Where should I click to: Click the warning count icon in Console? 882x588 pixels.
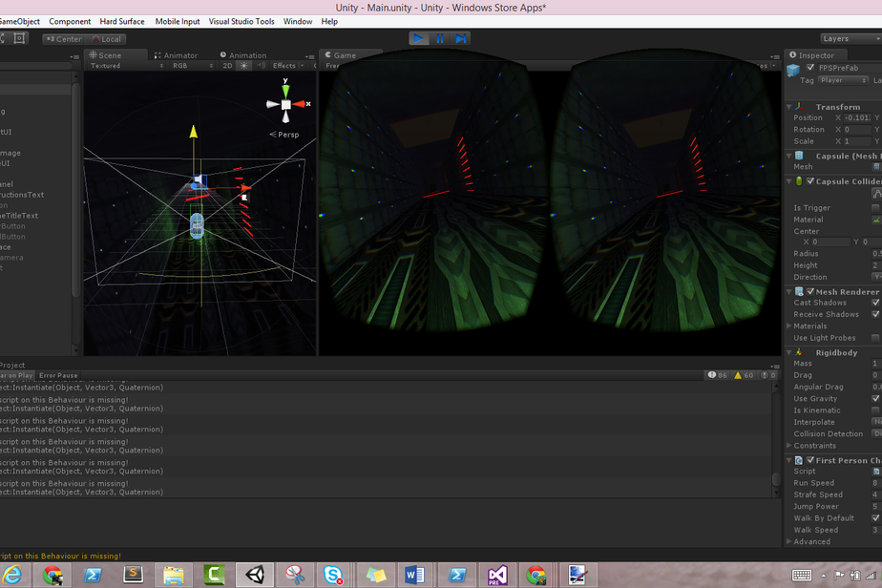click(738, 375)
